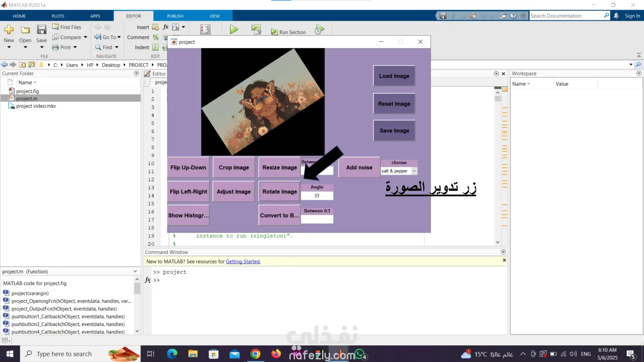
Task: Click the Run and Time icon
Action: click(x=319, y=30)
